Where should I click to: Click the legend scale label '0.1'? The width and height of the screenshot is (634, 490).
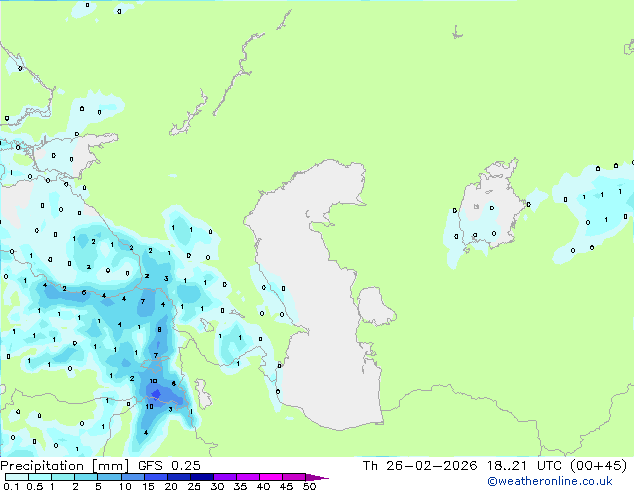[x=11, y=486]
